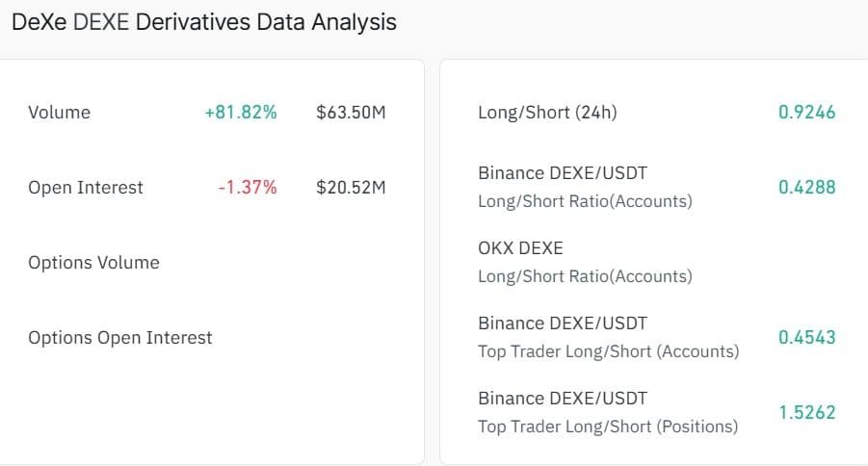Select the Options Open Interest row label
Image resolution: width=868 pixels, height=466 pixels.
(x=120, y=338)
